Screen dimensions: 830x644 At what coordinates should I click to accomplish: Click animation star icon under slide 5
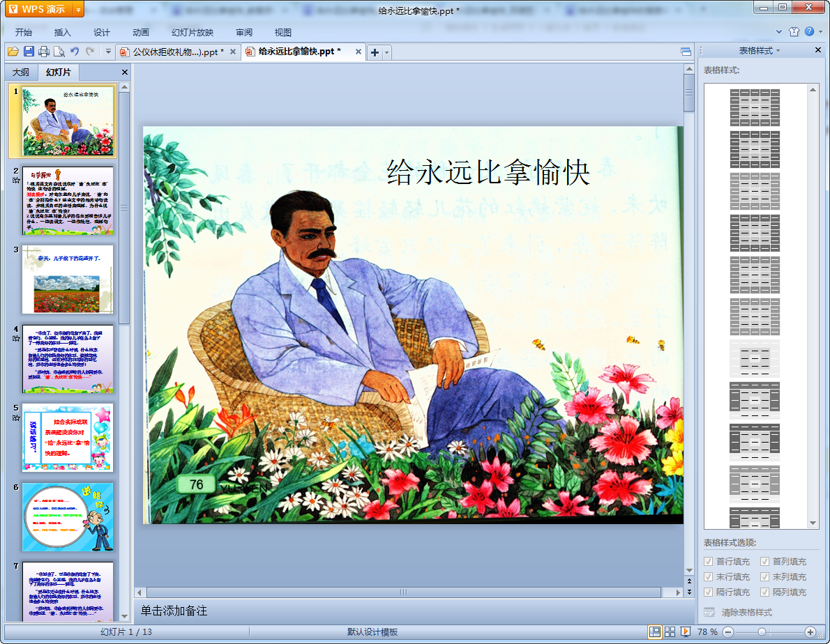pos(16,417)
